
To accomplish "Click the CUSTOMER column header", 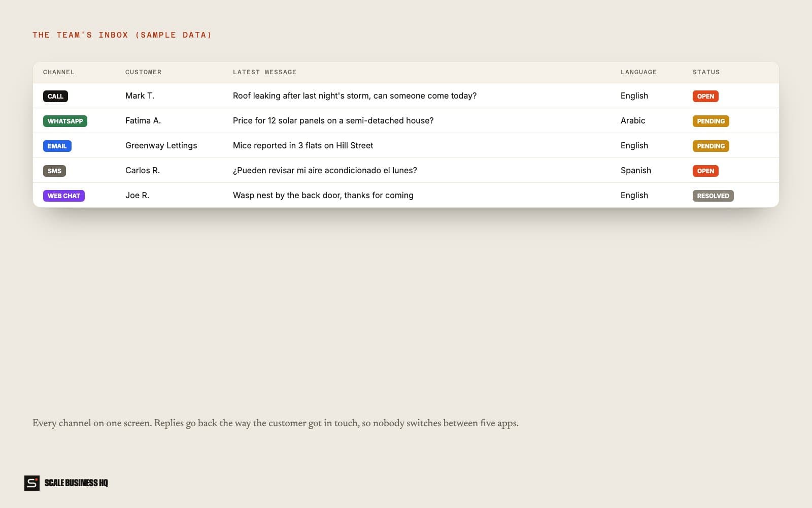I will [x=144, y=72].
